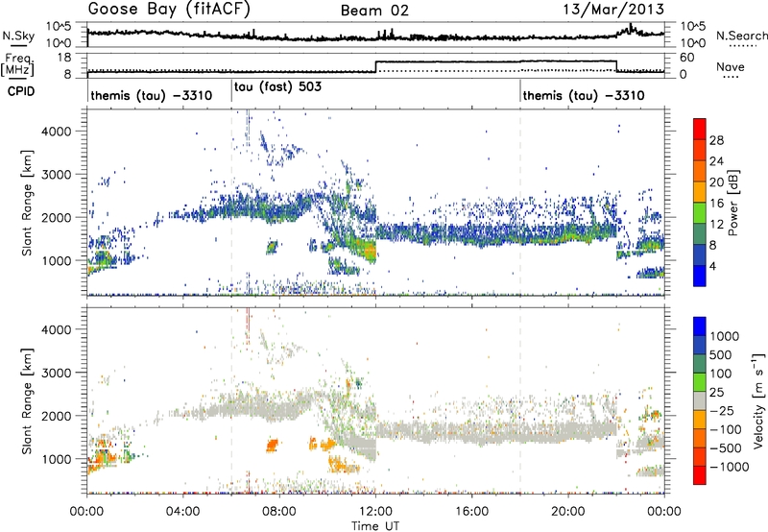The image size is (768, 532).
Task: Click the red bottom swatch of velocity colorbar
Action: pyautogui.click(x=700, y=475)
